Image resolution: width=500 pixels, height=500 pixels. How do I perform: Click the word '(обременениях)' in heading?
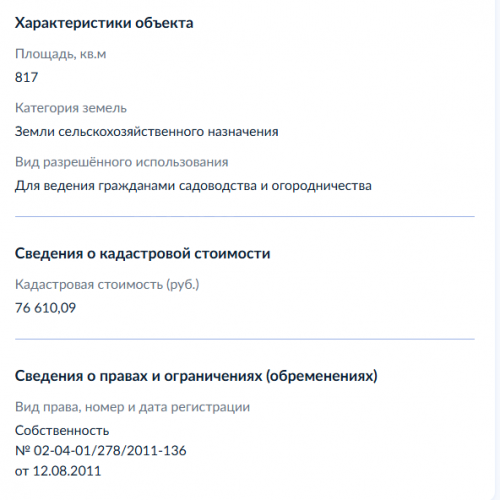(x=322, y=376)
